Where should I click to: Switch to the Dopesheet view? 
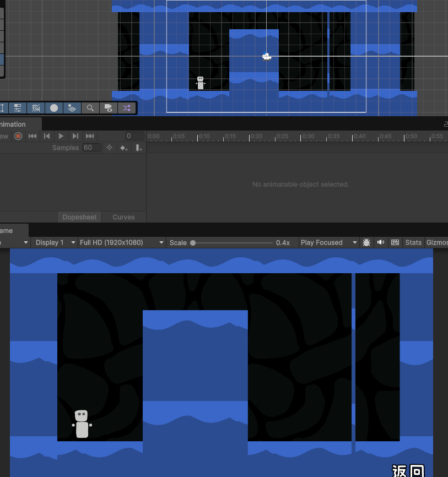[x=79, y=217]
